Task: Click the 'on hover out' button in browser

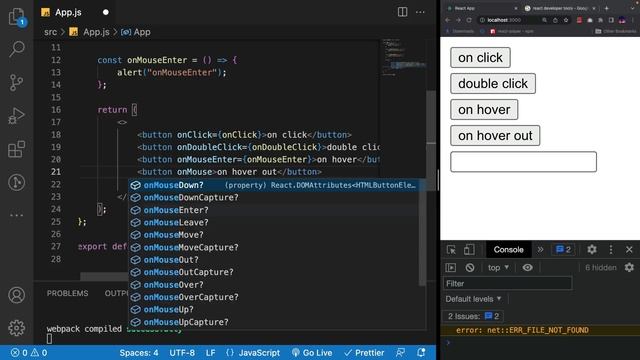Action: tap(495, 136)
